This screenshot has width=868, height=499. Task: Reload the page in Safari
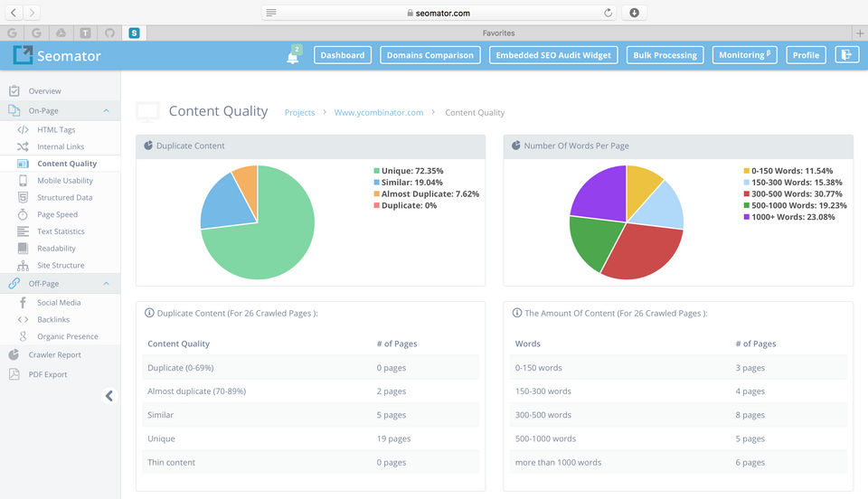(608, 13)
